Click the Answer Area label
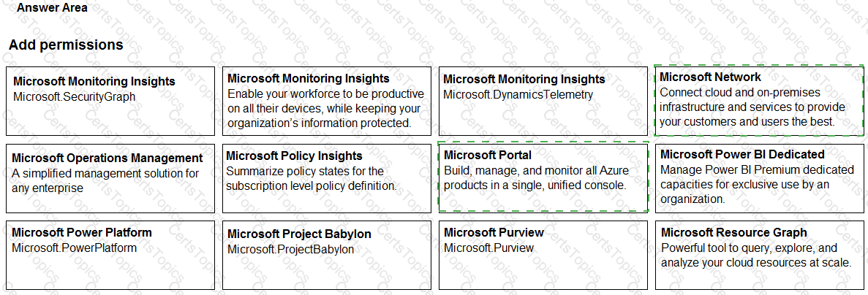Viewport: 868px width, 295px height. point(52,8)
